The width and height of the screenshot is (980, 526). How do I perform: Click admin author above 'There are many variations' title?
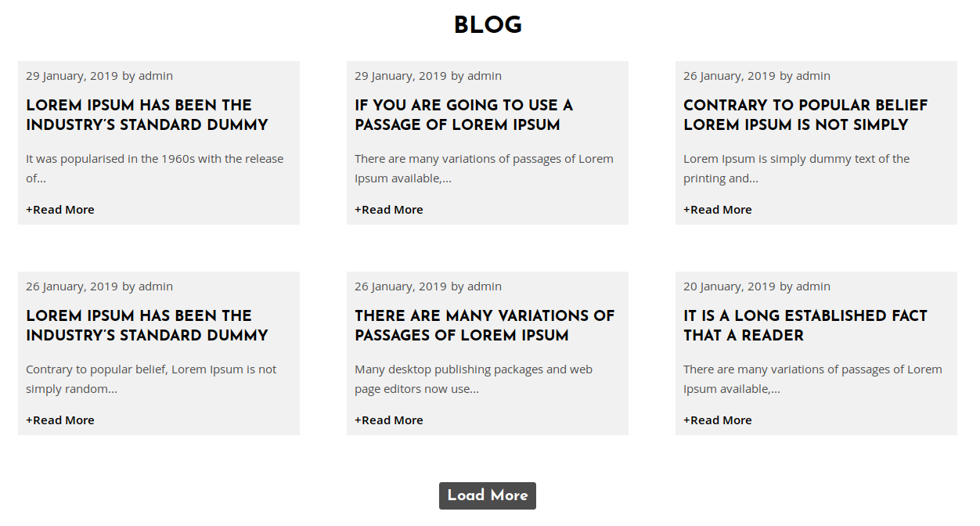485,286
